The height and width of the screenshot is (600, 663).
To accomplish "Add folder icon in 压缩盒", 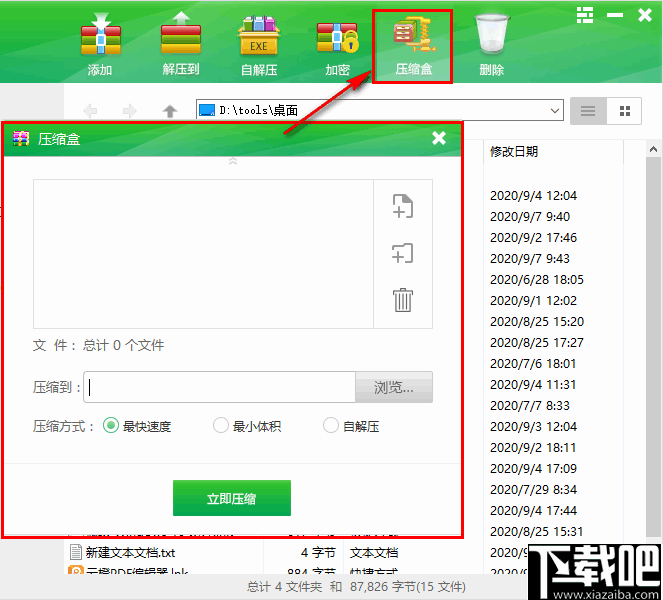I will (403, 253).
